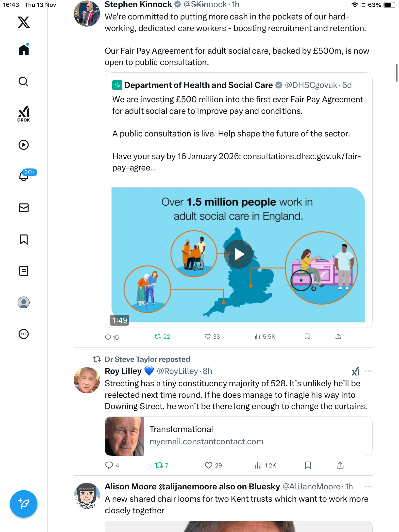Play the adult social care video
The width and height of the screenshot is (399, 532).
point(238,254)
